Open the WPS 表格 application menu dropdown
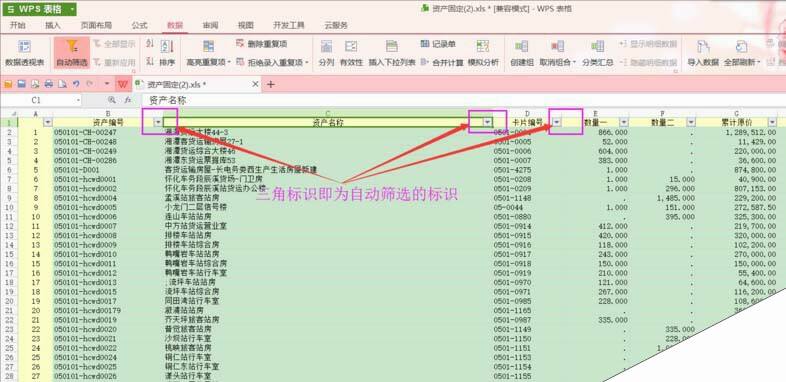The height and width of the screenshot is (382, 786). tap(73, 9)
